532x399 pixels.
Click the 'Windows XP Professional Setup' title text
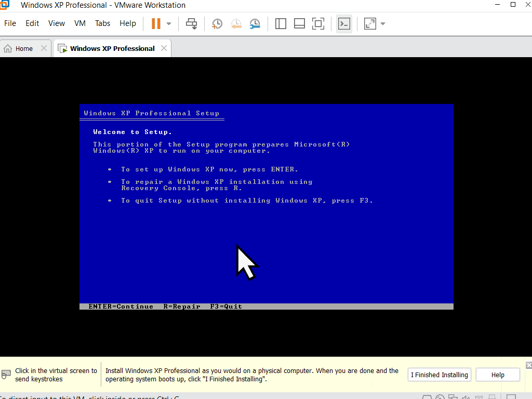pyautogui.click(x=151, y=113)
